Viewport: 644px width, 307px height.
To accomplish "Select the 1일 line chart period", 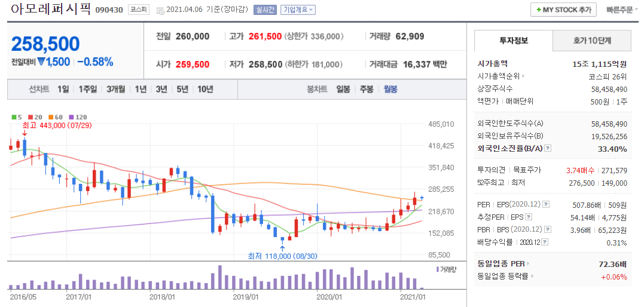I will (x=63, y=89).
